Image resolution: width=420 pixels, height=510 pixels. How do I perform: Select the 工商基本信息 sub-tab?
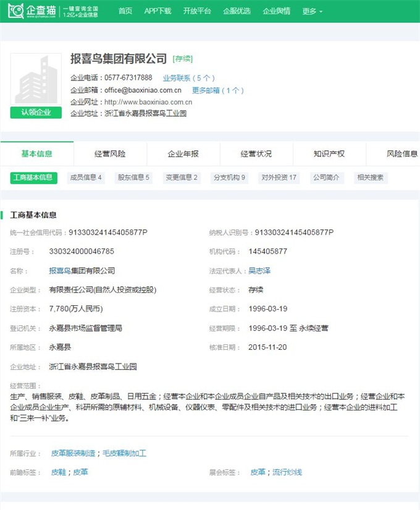click(33, 177)
